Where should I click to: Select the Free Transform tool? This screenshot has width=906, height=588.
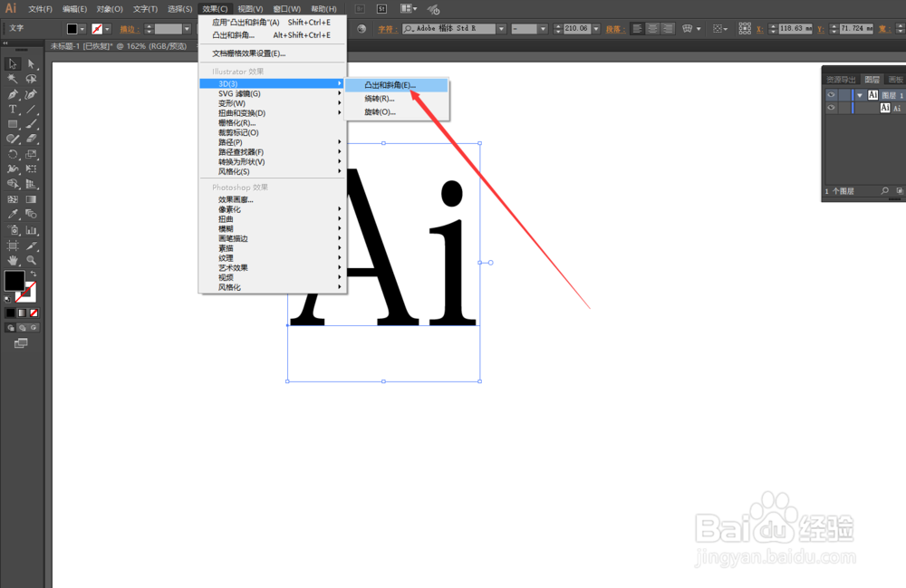click(31, 169)
